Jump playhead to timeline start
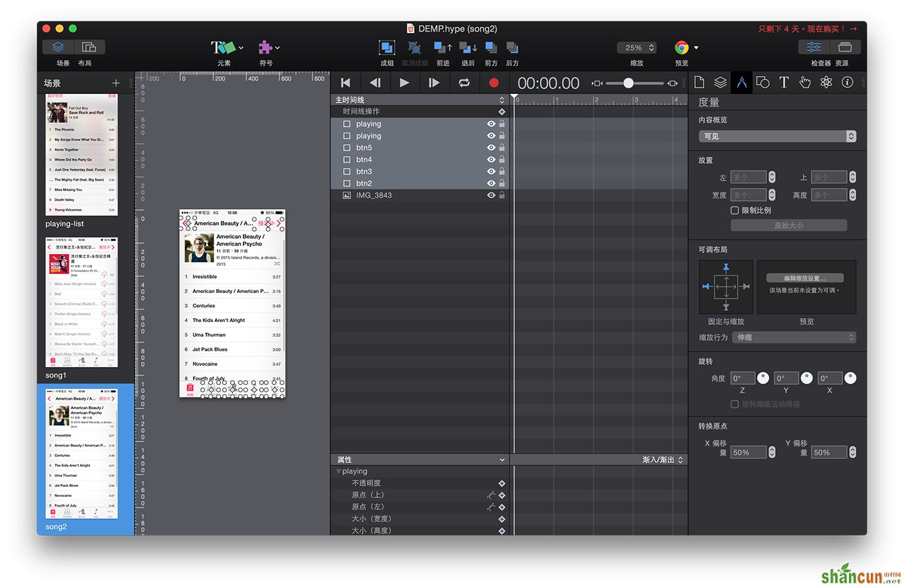Viewport: 904px width, 588px height. pos(345,83)
